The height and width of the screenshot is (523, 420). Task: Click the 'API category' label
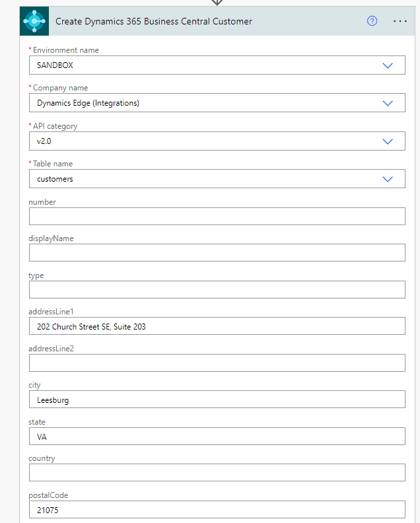55,126
